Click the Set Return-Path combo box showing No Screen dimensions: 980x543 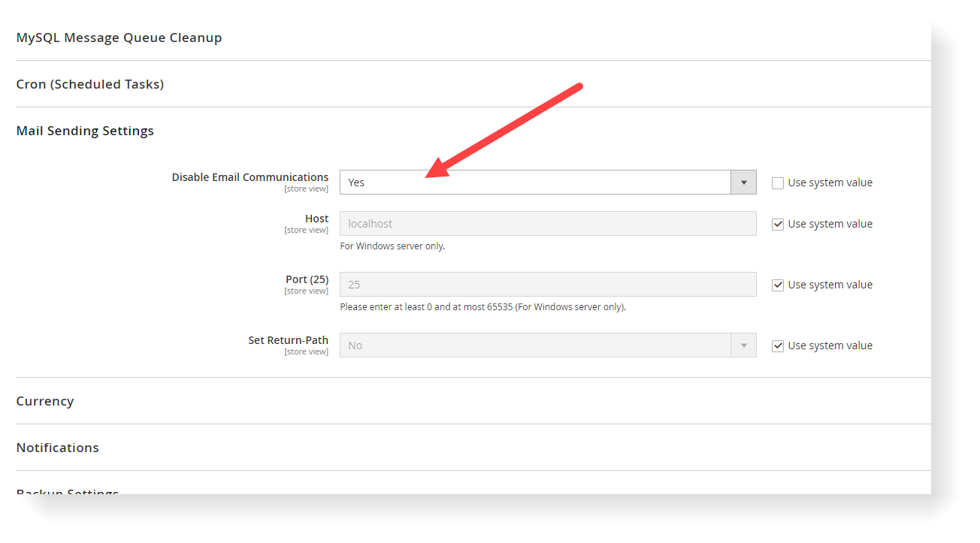tap(526, 345)
